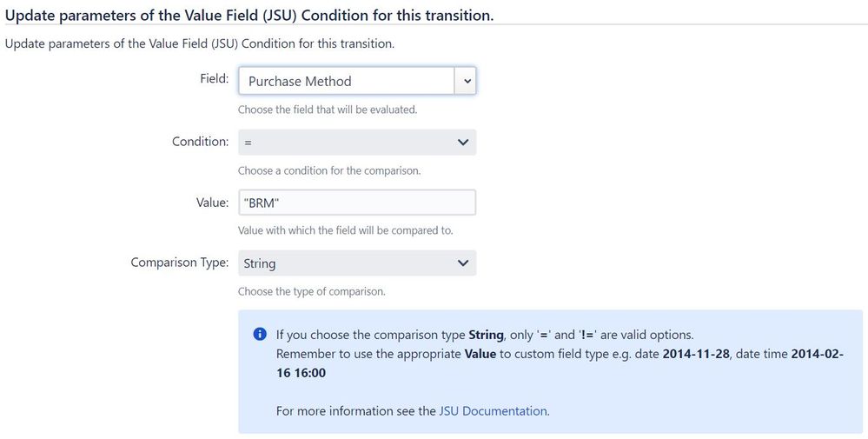Click the bold 2014-11-28 example date

pos(698,355)
